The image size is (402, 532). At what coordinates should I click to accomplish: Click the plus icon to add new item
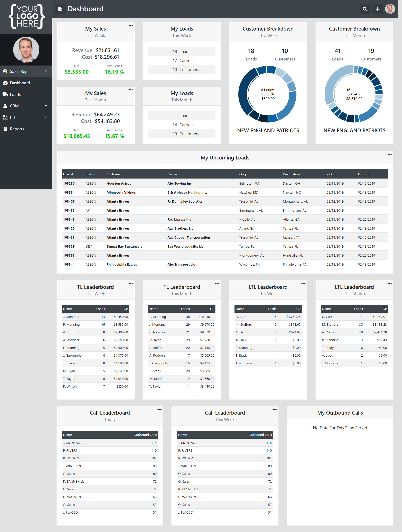pyautogui.click(x=378, y=9)
